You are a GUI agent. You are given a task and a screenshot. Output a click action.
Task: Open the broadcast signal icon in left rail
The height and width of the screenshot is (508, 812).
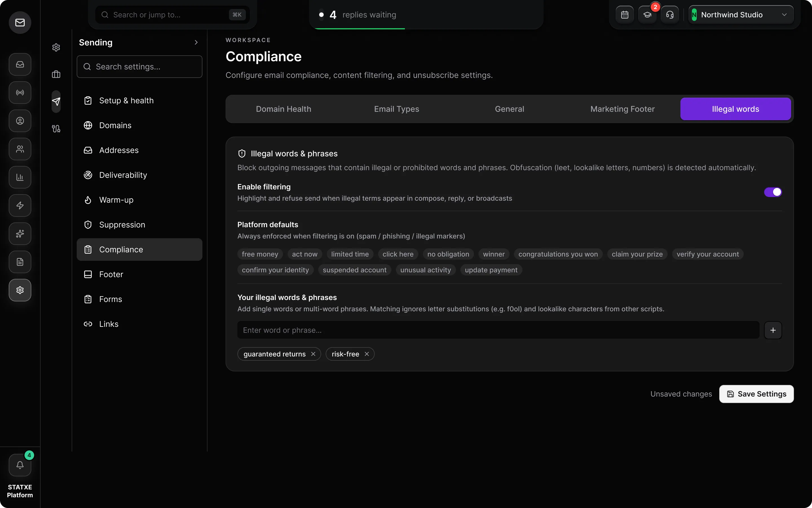pos(20,92)
